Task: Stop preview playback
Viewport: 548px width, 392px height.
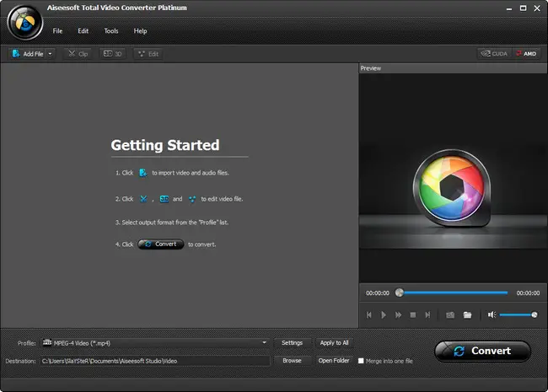Action: pos(412,314)
